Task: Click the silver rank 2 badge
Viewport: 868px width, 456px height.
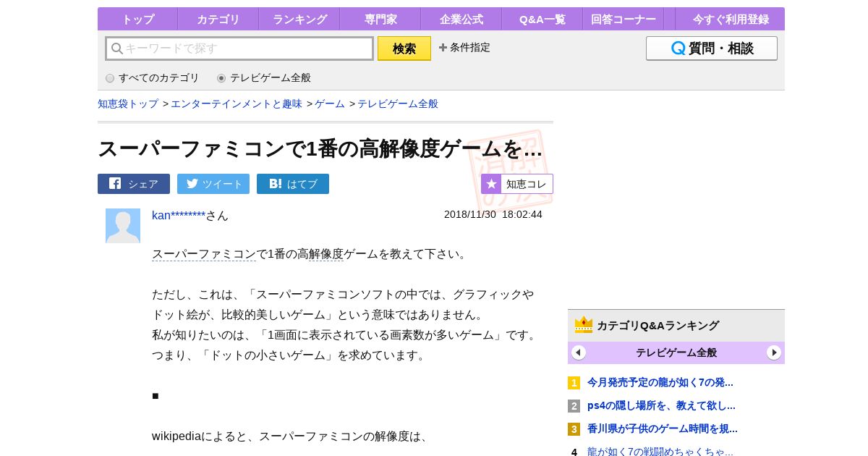Action: pyautogui.click(x=574, y=406)
